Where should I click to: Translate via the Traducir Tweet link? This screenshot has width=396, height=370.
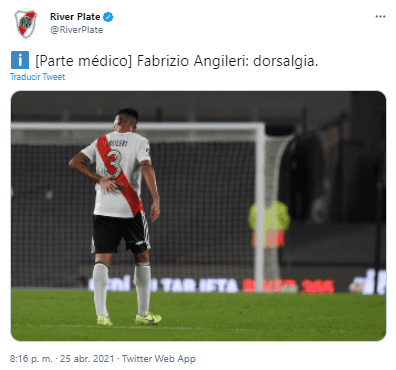(x=37, y=77)
